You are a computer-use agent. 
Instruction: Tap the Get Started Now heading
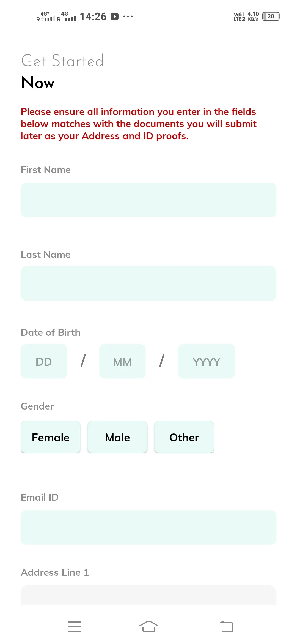click(x=63, y=72)
